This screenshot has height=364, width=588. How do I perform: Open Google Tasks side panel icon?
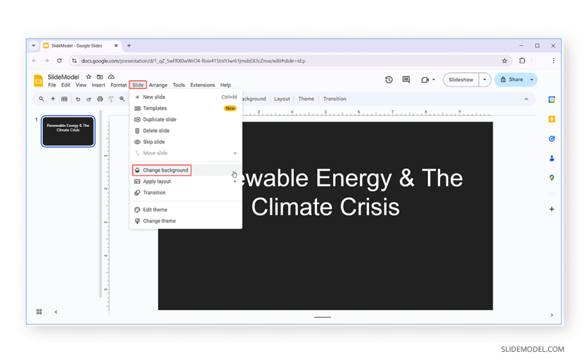point(552,138)
